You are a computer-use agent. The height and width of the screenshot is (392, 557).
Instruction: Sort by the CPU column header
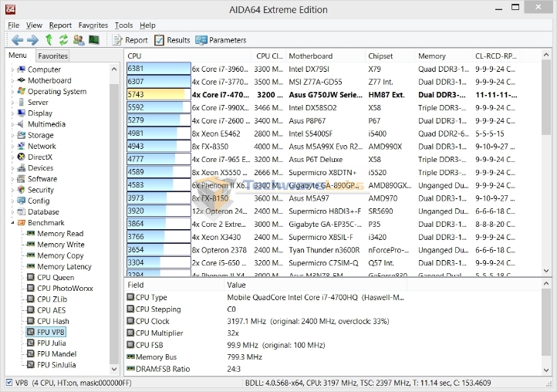188,56
